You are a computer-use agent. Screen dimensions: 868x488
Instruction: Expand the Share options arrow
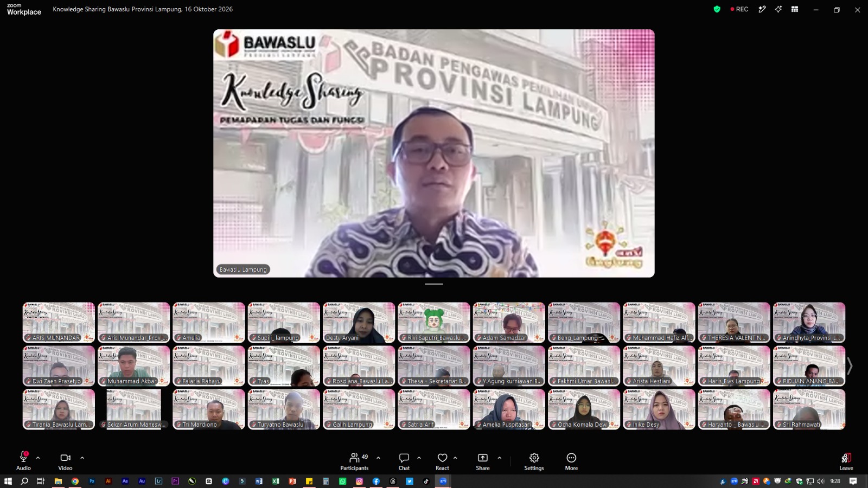tap(499, 458)
